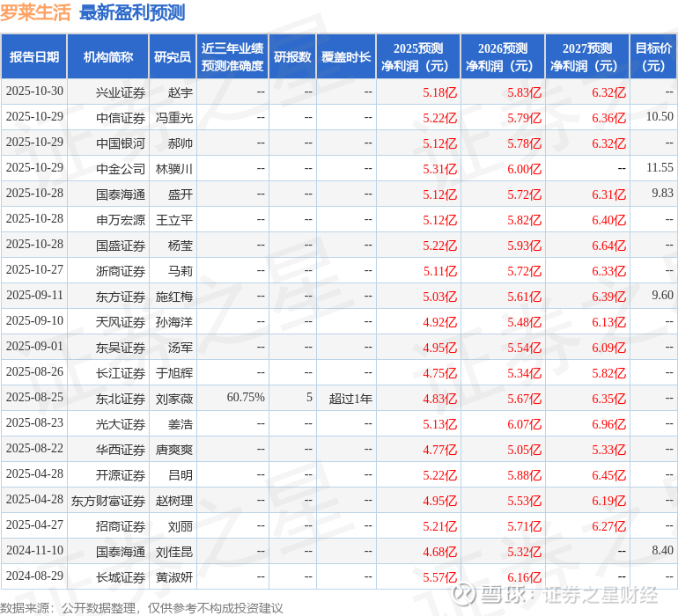Click the 研究员 column header
Image resolution: width=678 pixels, height=616 pixels.
coord(173,57)
